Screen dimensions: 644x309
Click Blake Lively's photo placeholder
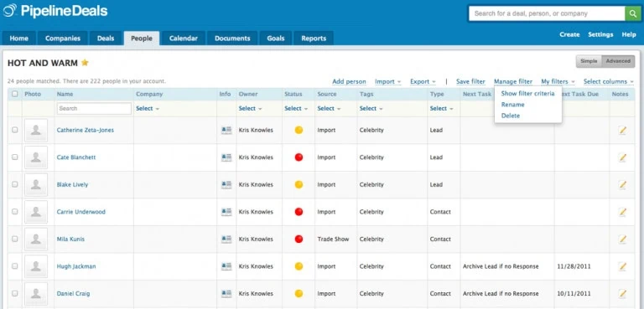coord(36,185)
